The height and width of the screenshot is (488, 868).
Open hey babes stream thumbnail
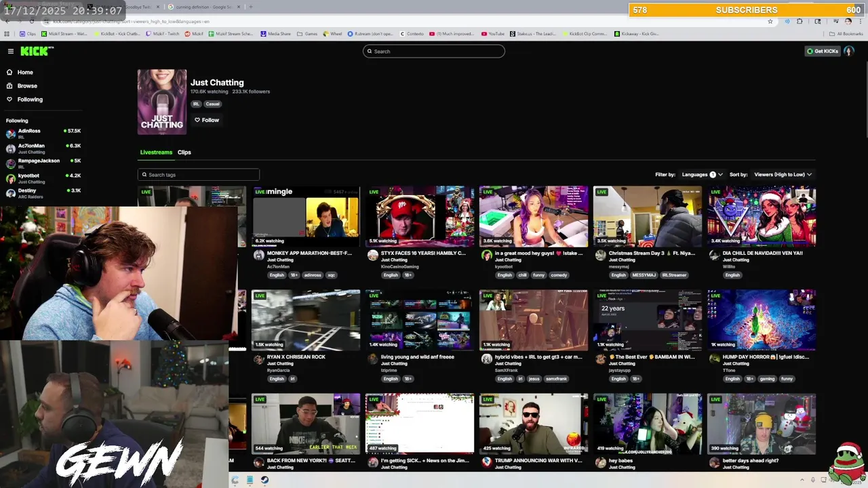[648, 424]
